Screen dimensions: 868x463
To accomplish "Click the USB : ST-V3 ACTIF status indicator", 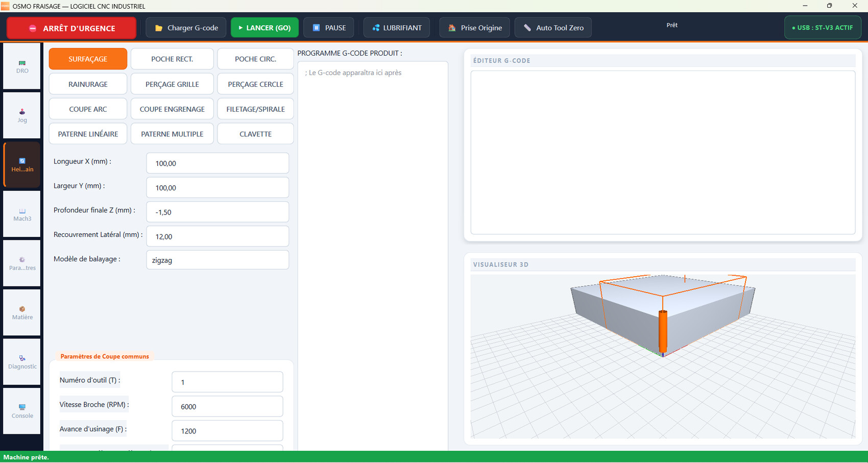I will tap(823, 28).
